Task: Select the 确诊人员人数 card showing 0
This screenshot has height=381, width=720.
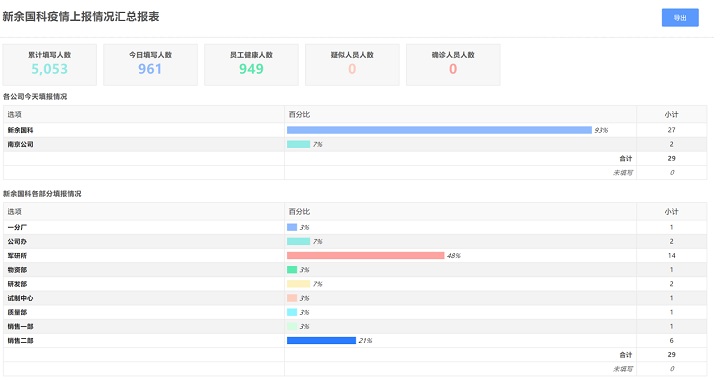Action: pyautogui.click(x=453, y=65)
